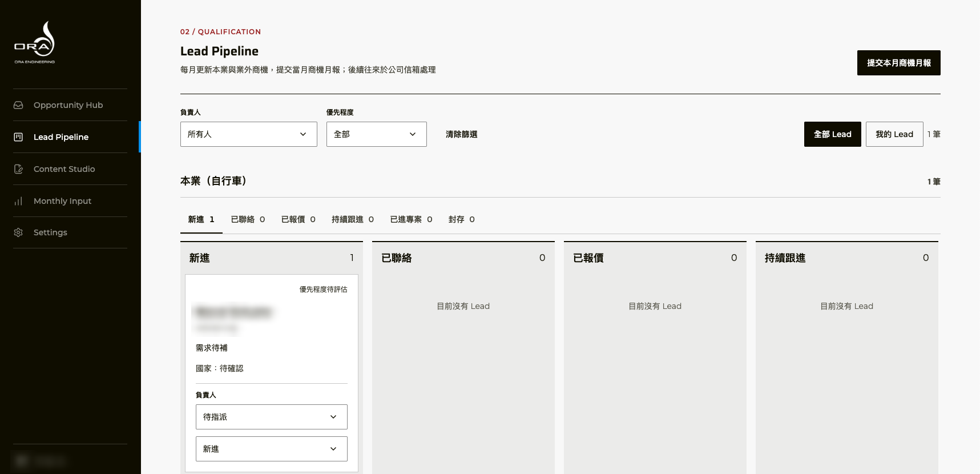Open the lead card stage dropdown 新進

(272, 449)
